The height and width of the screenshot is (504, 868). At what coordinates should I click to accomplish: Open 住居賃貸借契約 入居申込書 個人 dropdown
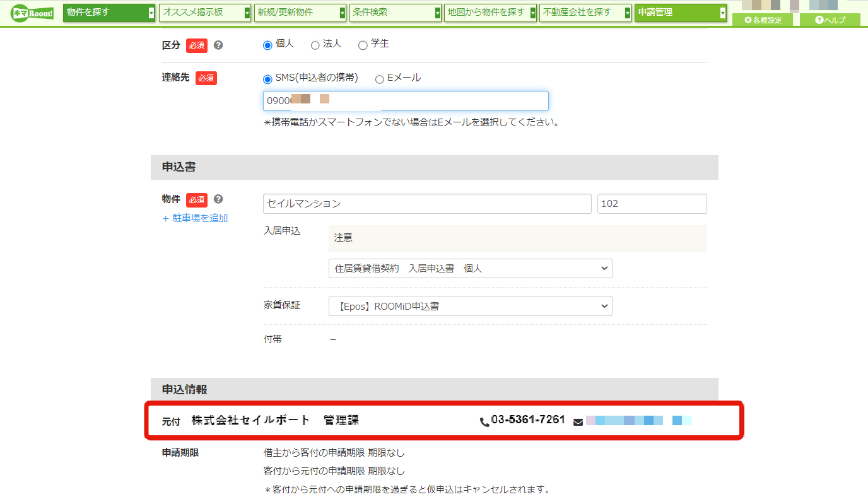click(471, 268)
